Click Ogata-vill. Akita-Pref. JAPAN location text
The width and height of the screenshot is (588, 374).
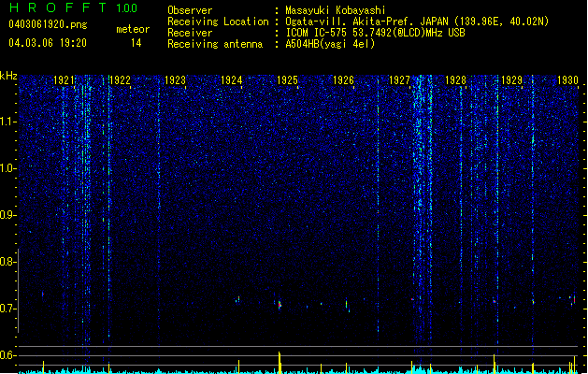[417, 22]
